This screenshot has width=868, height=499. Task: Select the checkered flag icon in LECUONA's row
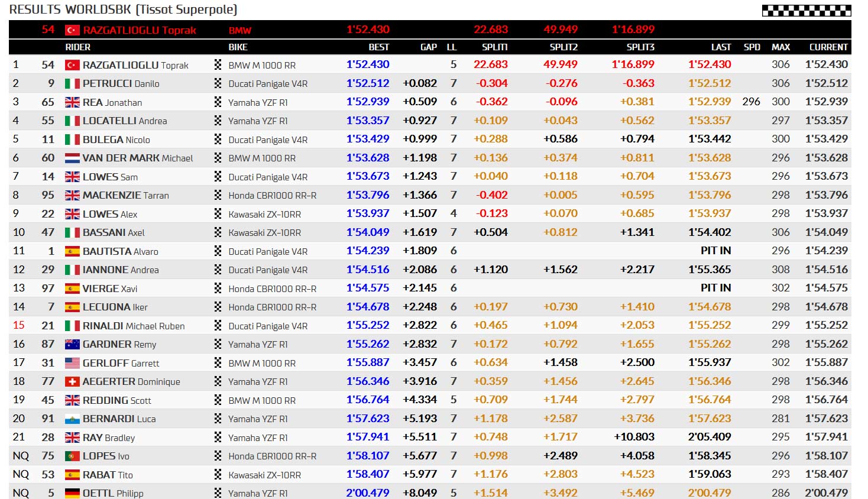pos(218,307)
